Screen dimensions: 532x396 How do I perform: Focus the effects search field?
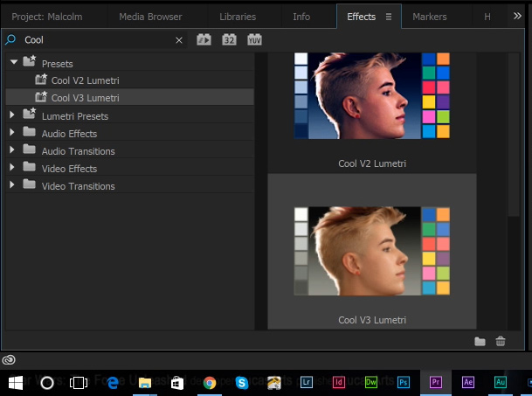pos(97,40)
